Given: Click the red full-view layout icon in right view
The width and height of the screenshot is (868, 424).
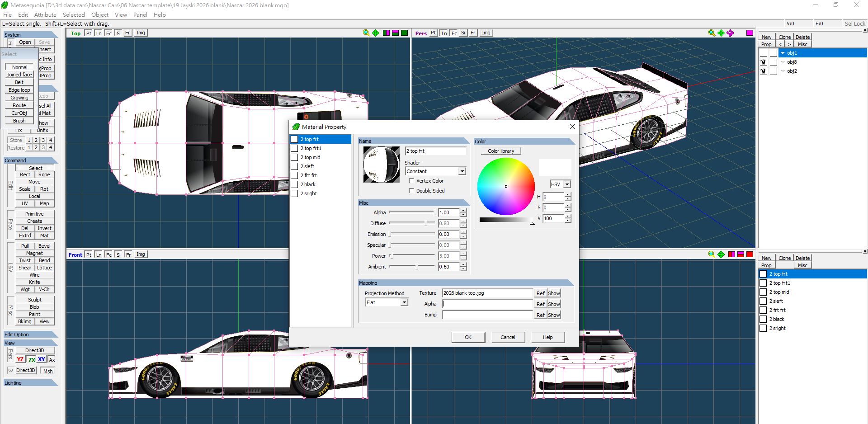Looking at the screenshot, I should pyautogui.click(x=750, y=254).
